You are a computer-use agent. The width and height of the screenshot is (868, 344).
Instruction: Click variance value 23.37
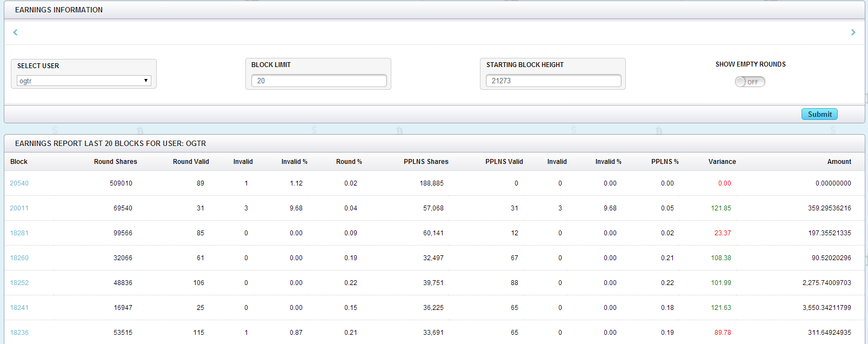pos(723,233)
